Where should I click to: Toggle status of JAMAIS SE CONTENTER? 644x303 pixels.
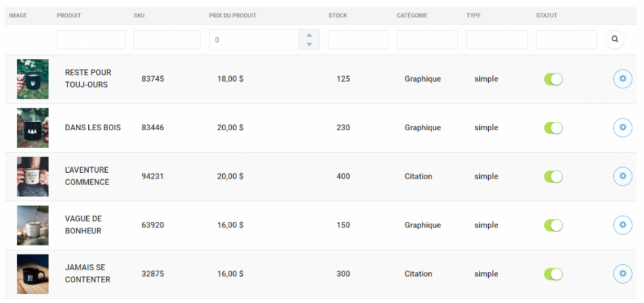coord(553,274)
